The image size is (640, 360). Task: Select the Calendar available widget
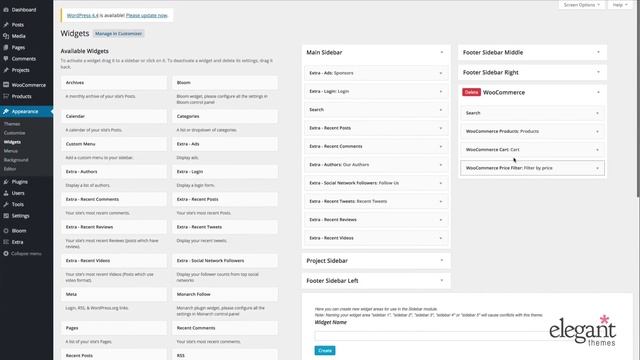(x=114, y=116)
